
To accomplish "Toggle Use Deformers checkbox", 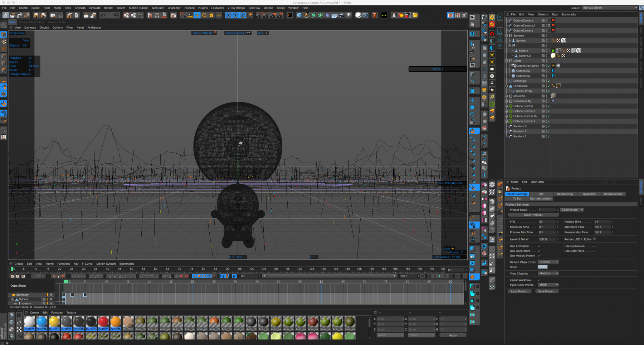I will pos(595,251).
